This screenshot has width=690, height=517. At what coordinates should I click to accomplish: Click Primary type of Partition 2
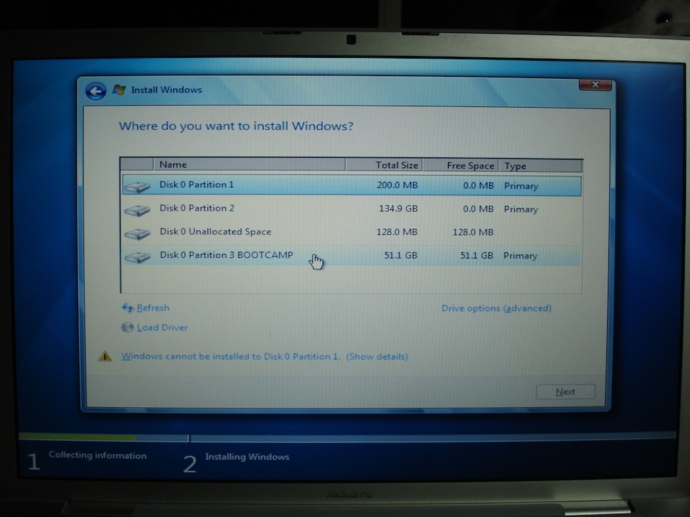click(521, 209)
